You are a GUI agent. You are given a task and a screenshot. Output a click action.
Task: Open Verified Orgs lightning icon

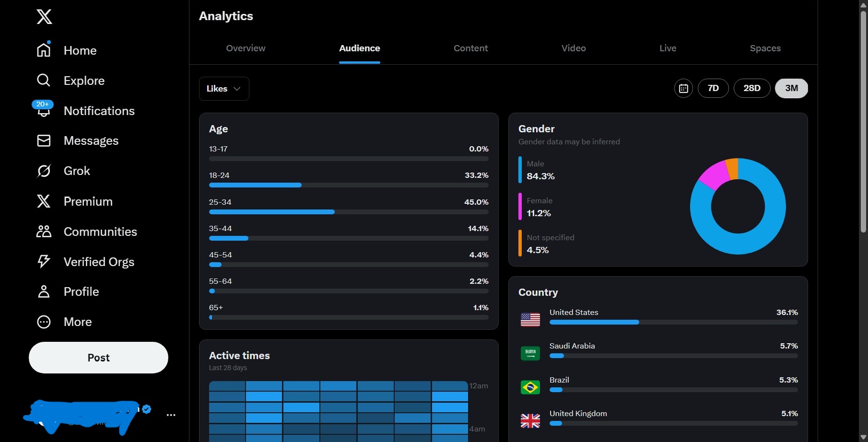44,261
